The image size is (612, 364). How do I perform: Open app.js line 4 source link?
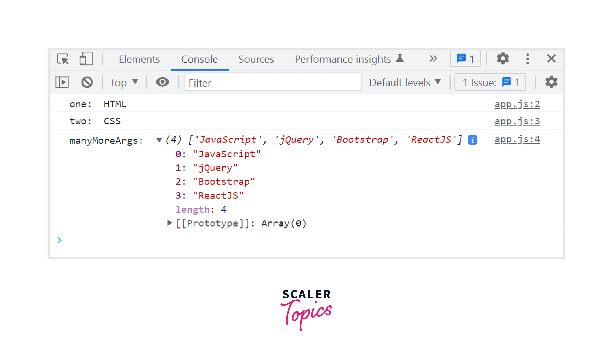(x=517, y=139)
